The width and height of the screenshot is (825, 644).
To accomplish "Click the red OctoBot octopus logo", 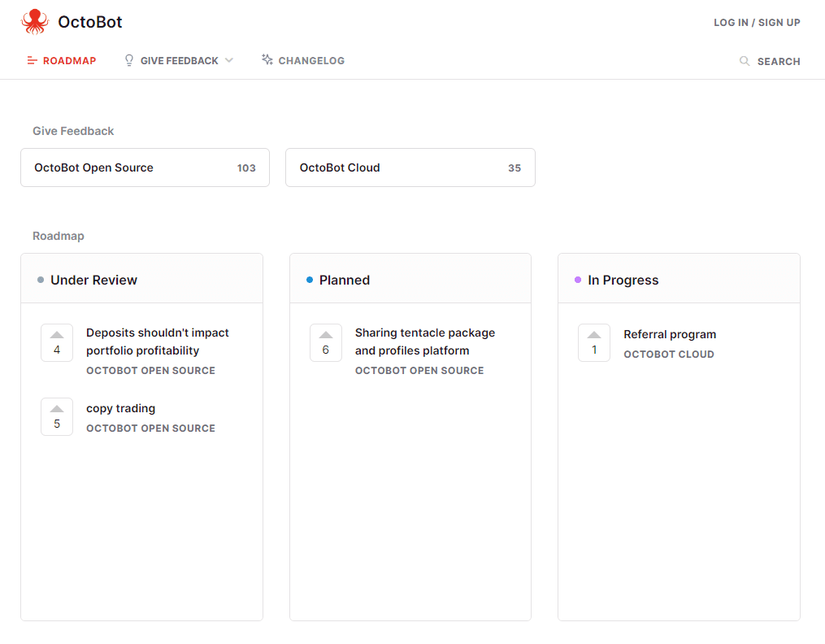I will (x=35, y=22).
